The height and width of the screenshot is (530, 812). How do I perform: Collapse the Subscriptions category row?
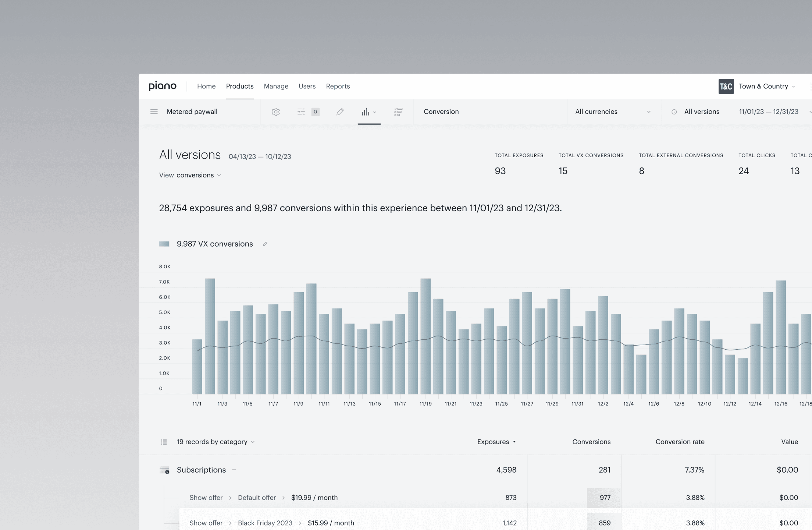pyautogui.click(x=234, y=470)
